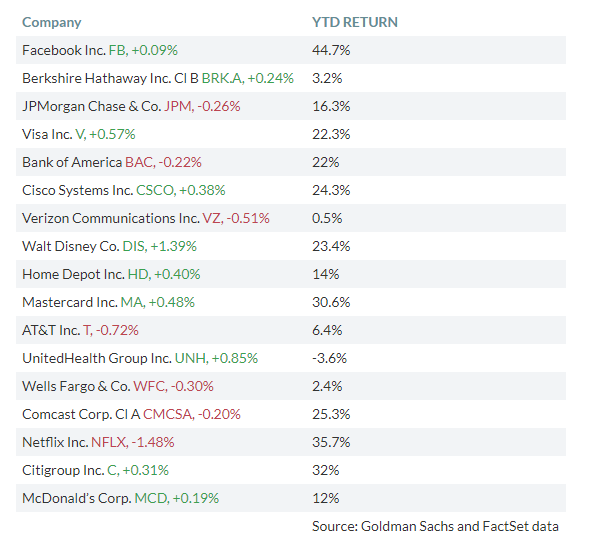This screenshot has width=605, height=538.
Task: Open Verizon's VZ ticker link
Action: [214, 218]
